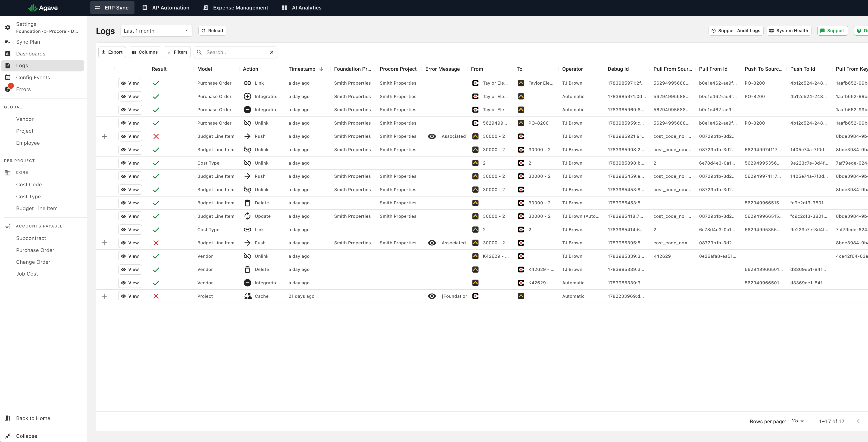Open the Settings gear icon in sidebar
The image size is (868, 442).
click(8, 28)
